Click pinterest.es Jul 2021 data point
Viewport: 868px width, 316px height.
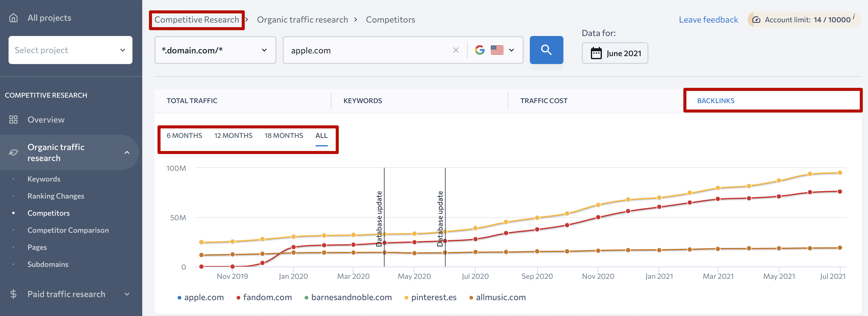[x=840, y=172]
